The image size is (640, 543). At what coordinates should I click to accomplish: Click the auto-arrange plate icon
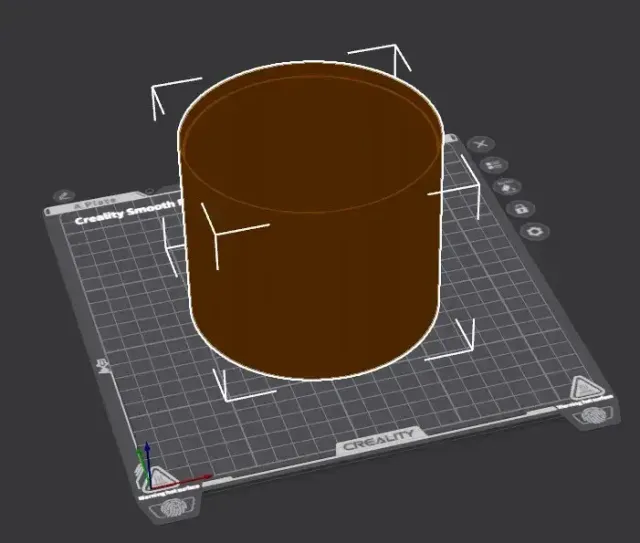click(x=494, y=165)
